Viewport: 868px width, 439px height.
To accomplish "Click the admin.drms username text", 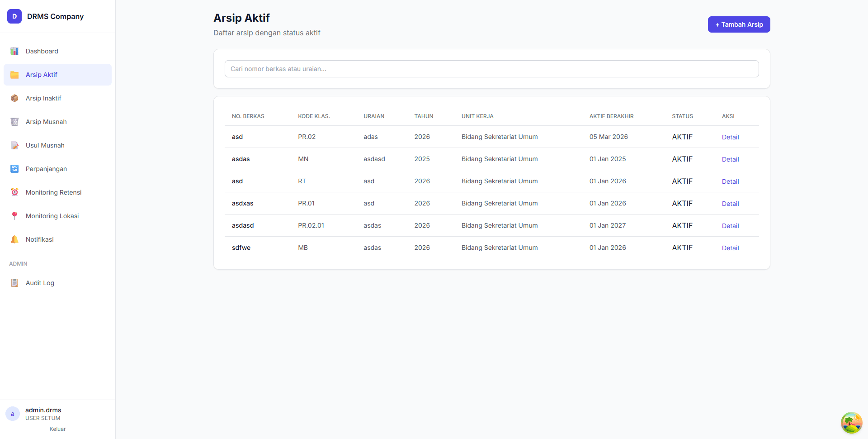I will pyautogui.click(x=43, y=410).
